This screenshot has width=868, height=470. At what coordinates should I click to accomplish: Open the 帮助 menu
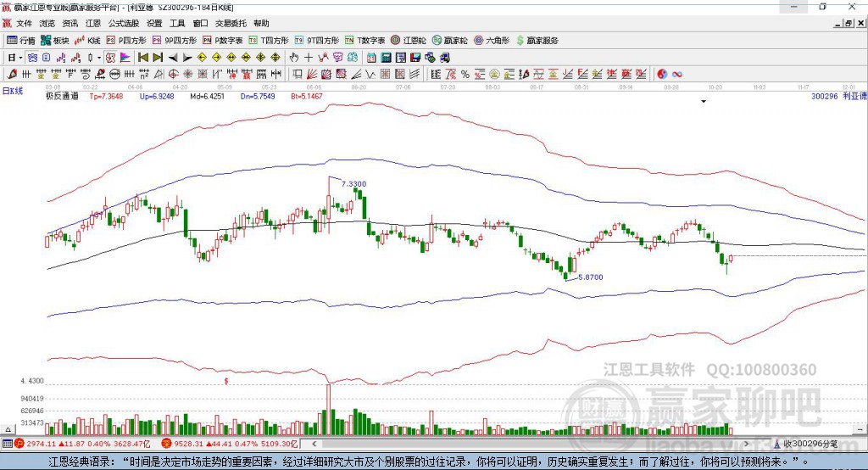click(x=261, y=23)
